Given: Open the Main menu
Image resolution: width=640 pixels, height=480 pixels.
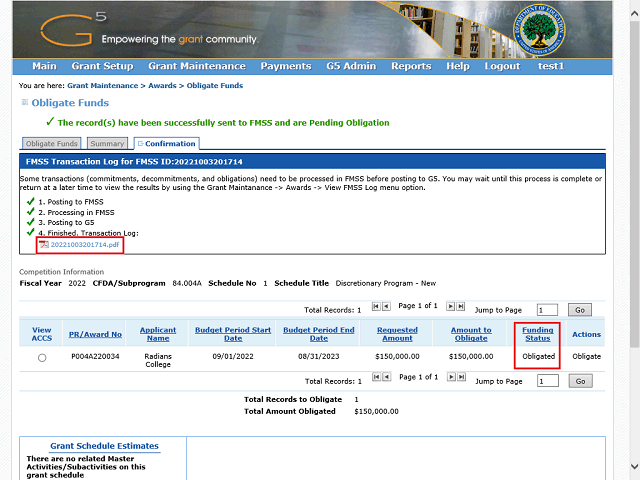Looking at the screenshot, I should [44, 66].
